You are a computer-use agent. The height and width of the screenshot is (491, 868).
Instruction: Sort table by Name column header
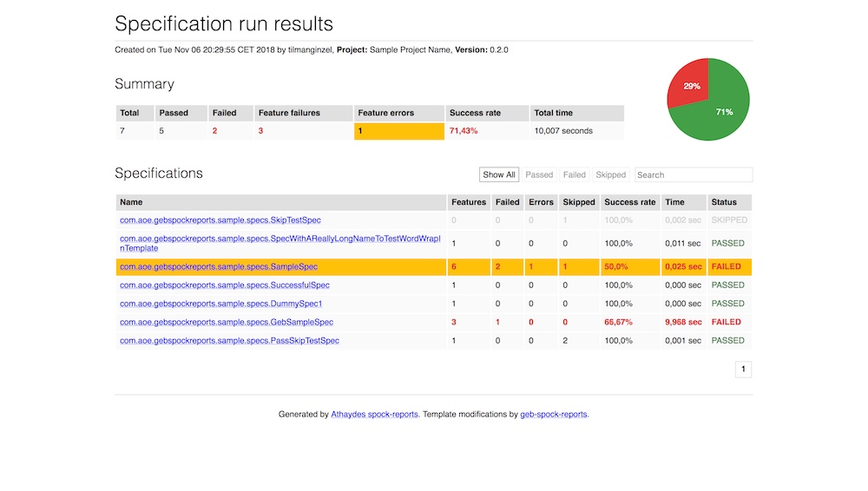click(x=280, y=202)
